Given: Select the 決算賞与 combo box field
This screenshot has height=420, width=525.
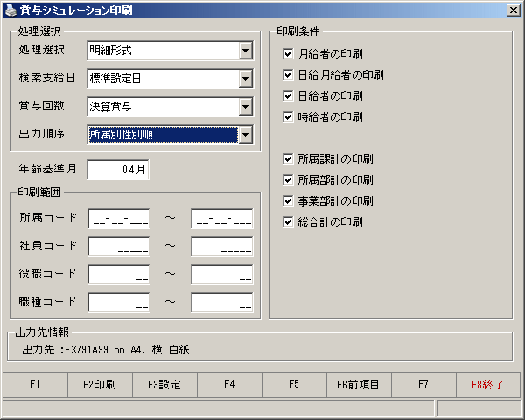Looking at the screenshot, I should coord(170,107).
